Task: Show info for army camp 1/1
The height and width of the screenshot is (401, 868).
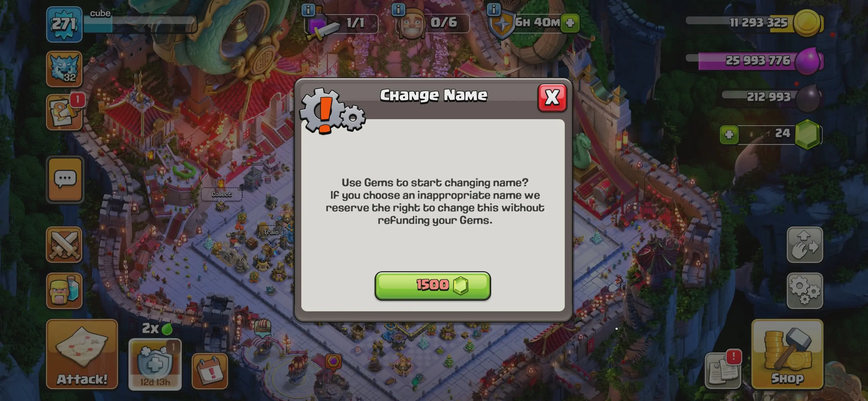Action: point(308,10)
